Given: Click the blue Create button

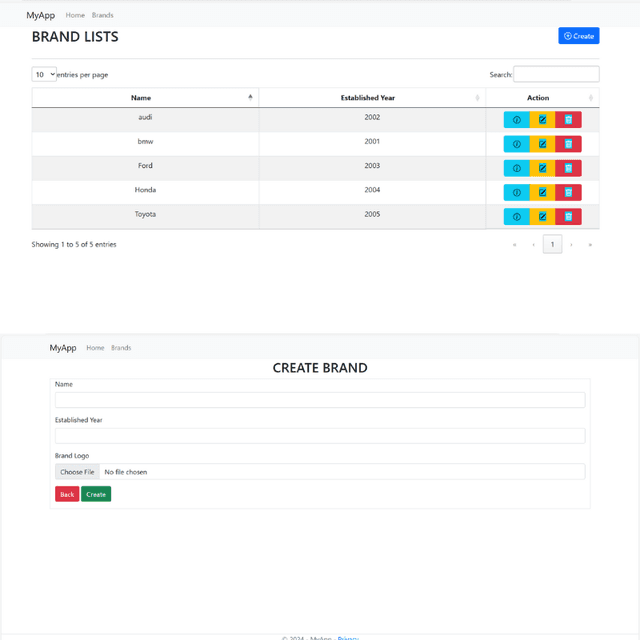Looking at the screenshot, I should click(578, 36).
